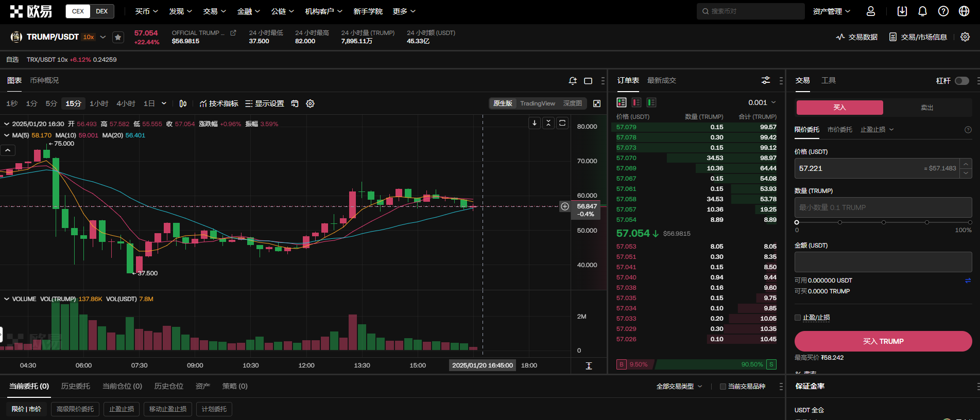Open the 0.001 price precision dropdown
The image size is (980, 420).
click(x=762, y=102)
